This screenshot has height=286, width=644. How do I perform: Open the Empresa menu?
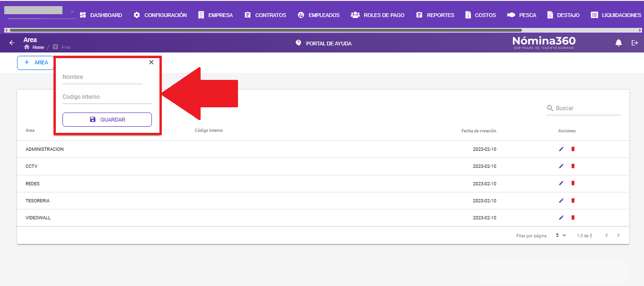pos(215,15)
